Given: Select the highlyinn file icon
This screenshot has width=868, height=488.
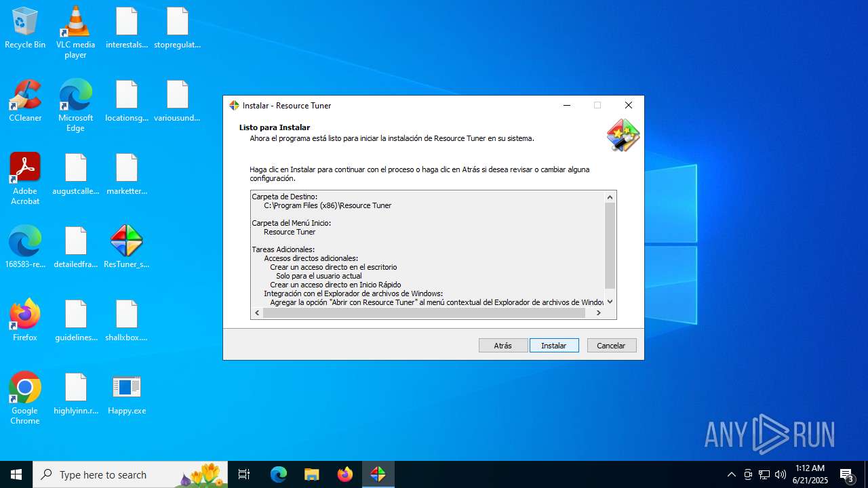Looking at the screenshot, I should [x=75, y=393].
